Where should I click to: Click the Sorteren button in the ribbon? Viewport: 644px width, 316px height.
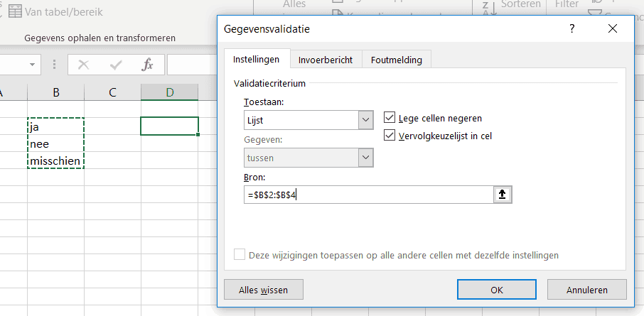point(521,4)
